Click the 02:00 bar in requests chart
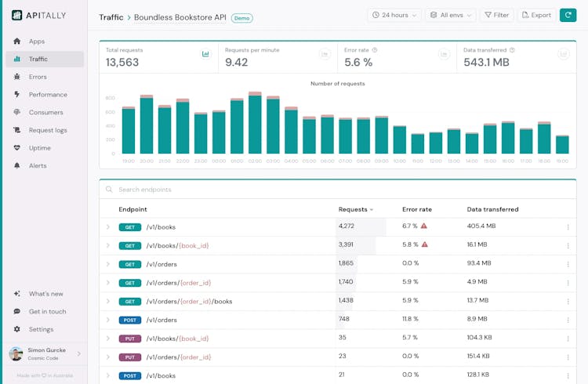 (255, 124)
